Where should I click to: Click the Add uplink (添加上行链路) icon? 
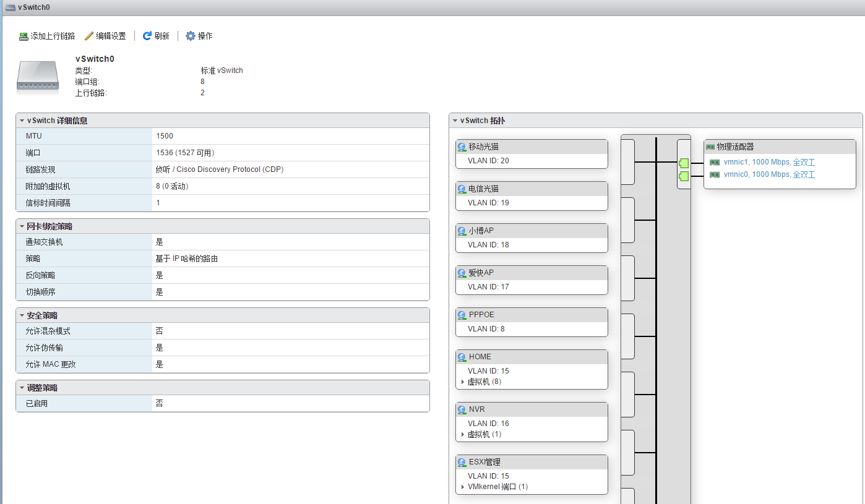coord(24,36)
